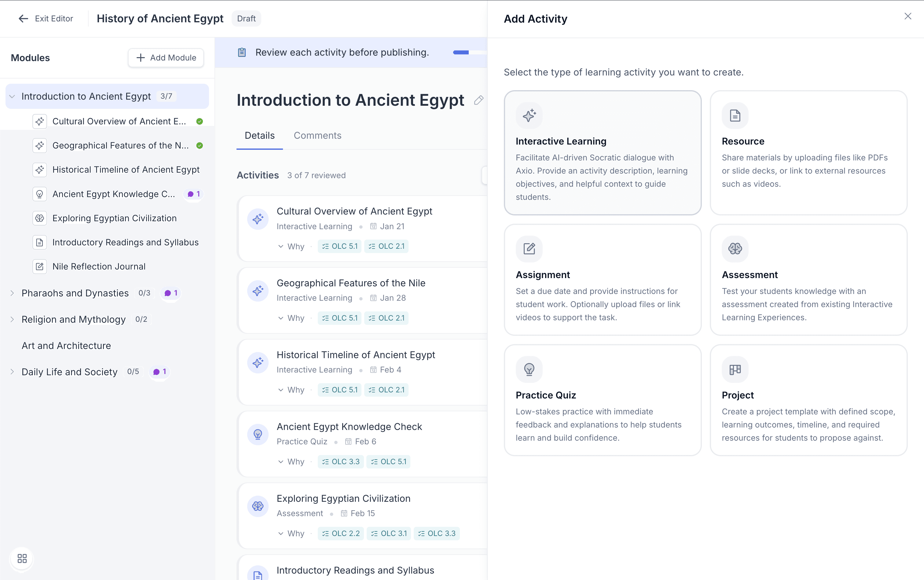The image size is (924, 580).
Task: Click the pencil icon beside Introduction to Ancient Egypt heading
Action: click(x=478, y=100)
